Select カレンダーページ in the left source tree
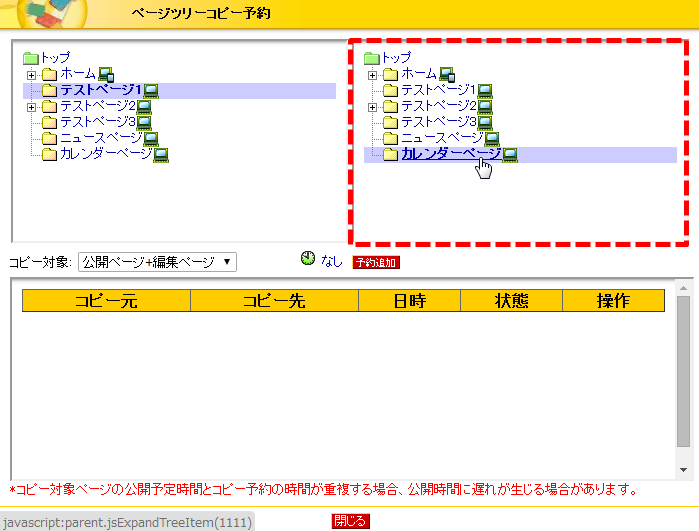The width and height of the screenshot is (699, 531). click(x=106, y=154)
